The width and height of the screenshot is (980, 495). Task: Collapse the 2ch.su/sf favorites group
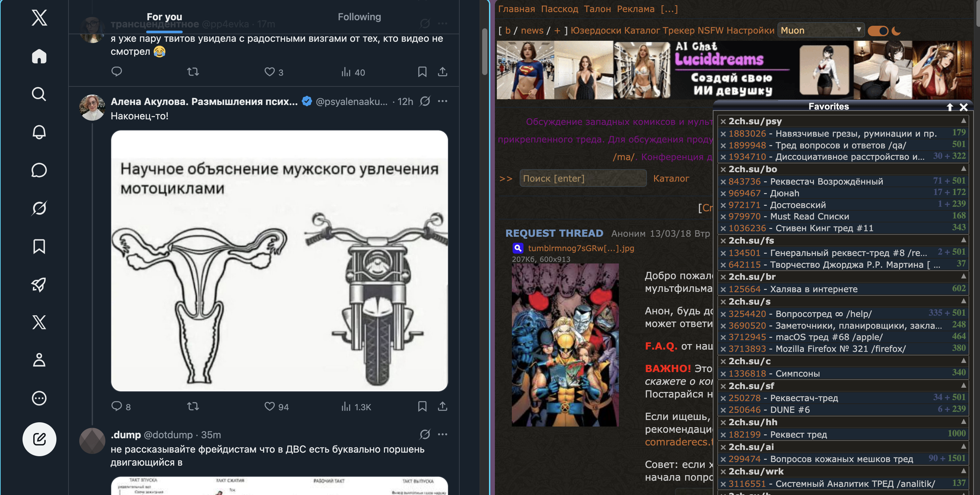pyautogui.click(x=963, y=385)
